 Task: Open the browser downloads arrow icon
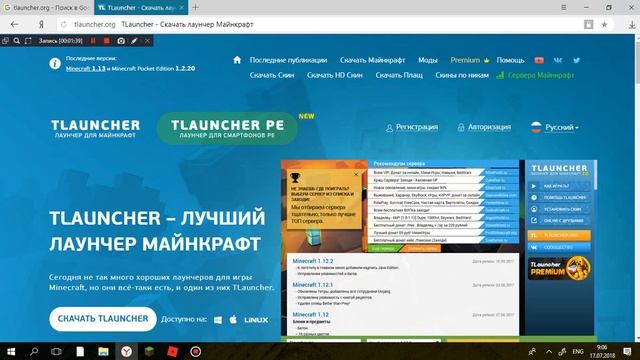(632, 24)
